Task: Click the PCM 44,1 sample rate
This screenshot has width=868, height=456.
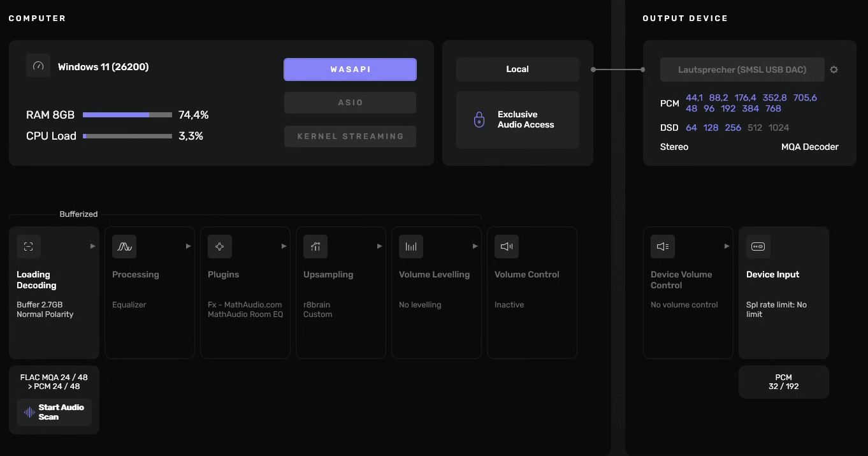Action: (694, 98)
